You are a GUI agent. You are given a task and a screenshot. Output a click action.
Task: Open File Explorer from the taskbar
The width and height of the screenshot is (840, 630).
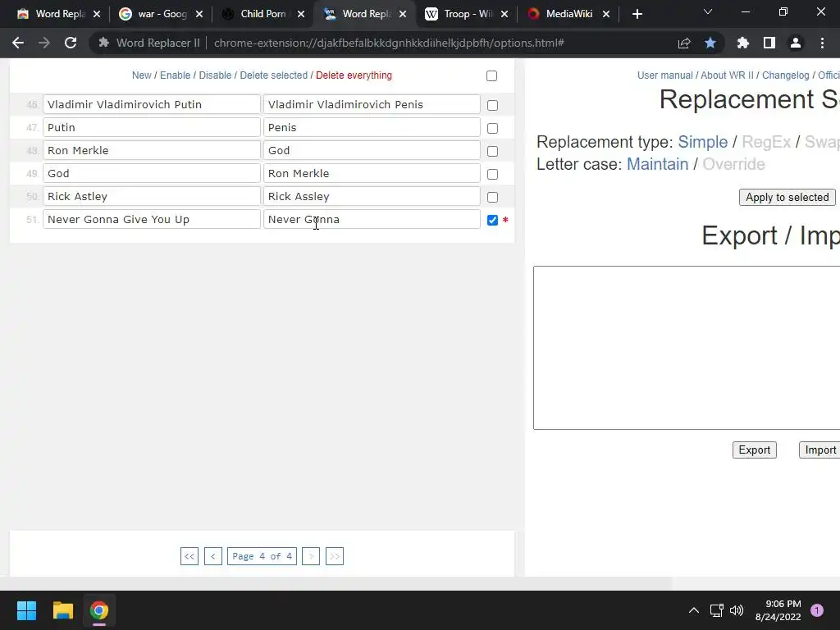(x=62, y=610)
